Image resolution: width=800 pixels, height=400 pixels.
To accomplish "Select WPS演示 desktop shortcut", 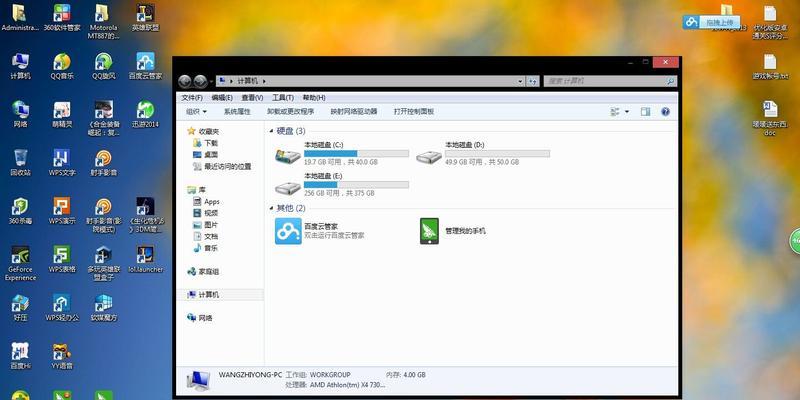I will pos(62,211).
